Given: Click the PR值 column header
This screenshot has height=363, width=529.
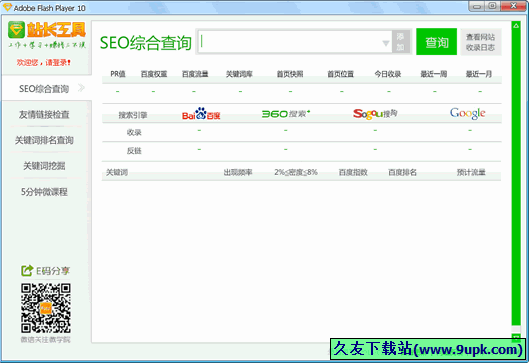Looking at the screenshot, I should pyautogui.click(x=118, y=74).
